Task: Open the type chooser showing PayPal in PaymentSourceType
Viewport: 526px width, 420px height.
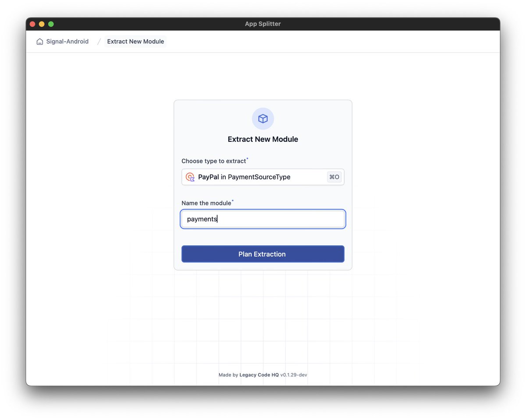Action: (x=263, y=177)
